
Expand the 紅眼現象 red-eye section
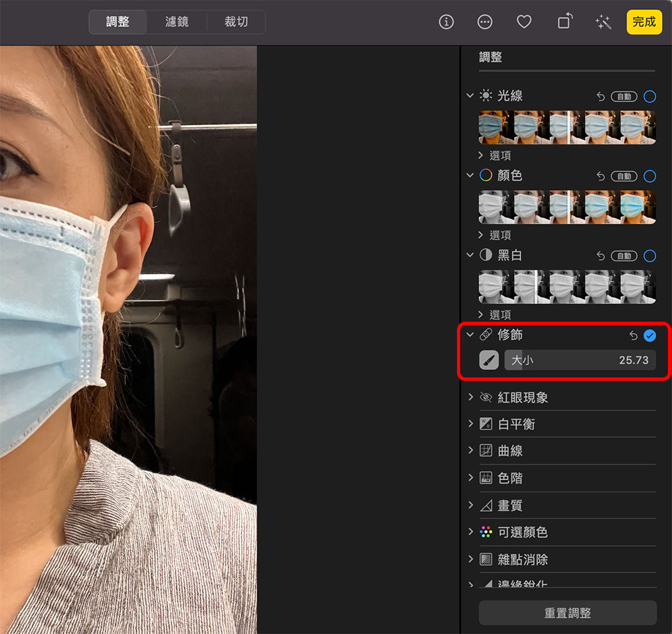coord(470,398)
